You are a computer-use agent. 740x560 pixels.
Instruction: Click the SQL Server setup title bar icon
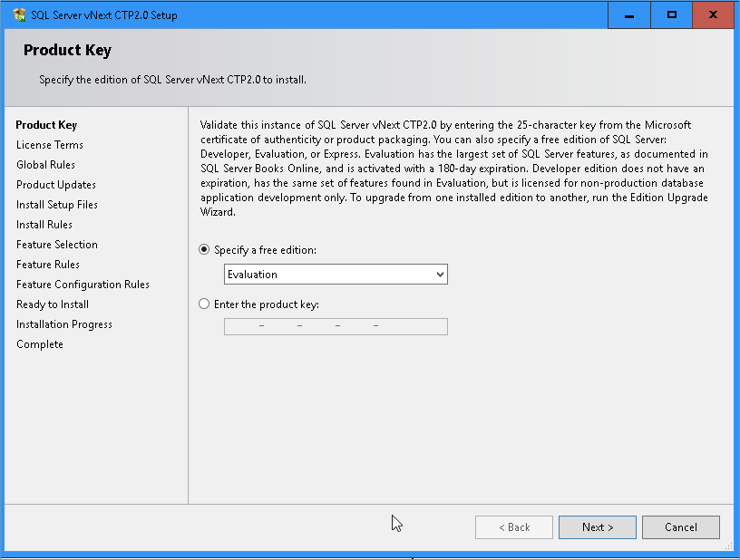click(x=19, y=15)
